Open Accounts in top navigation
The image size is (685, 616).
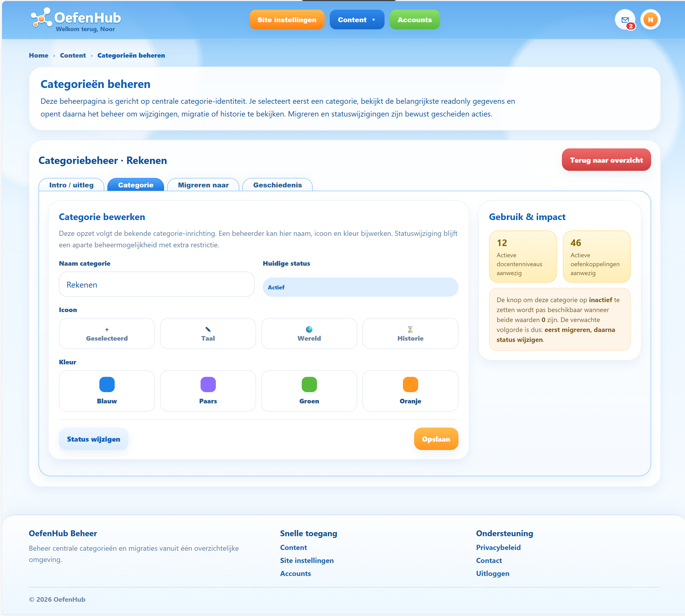415,20
